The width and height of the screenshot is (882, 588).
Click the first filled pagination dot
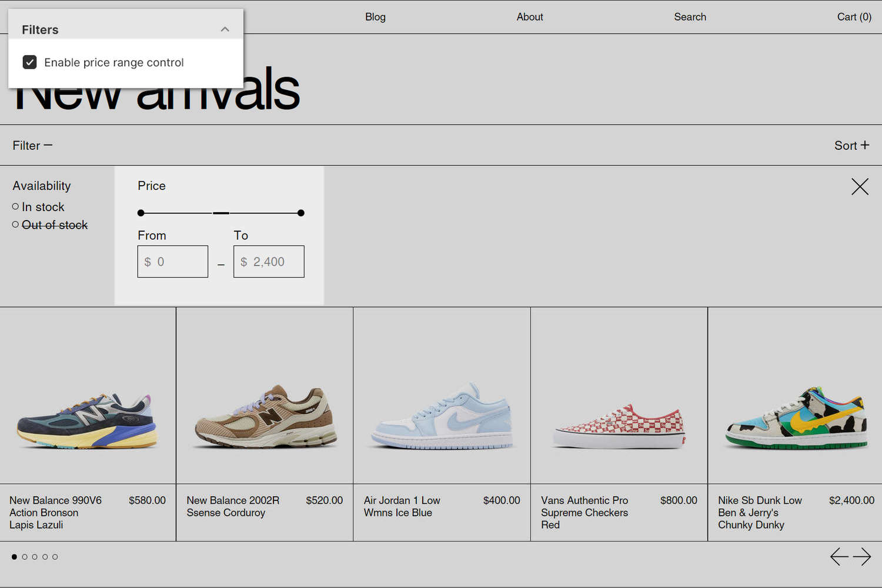click(14, 556)
